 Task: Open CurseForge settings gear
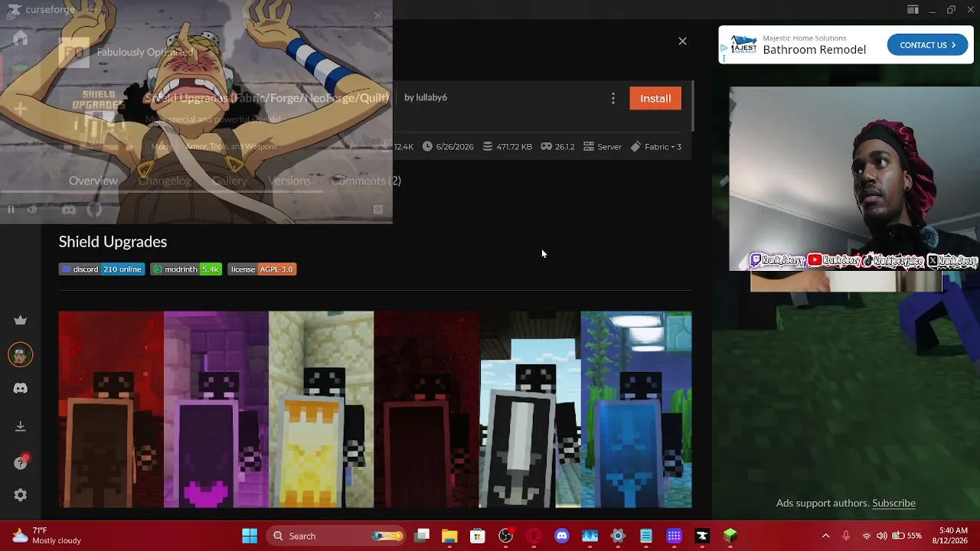tap(21, 495)
